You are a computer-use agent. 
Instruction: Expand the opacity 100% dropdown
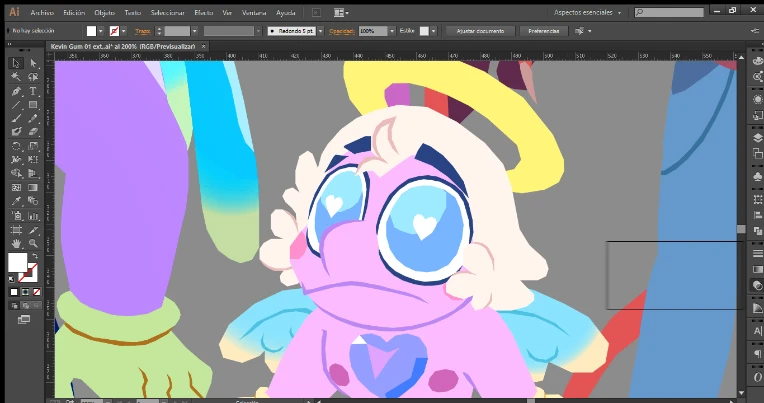pyautogui.click(x=392, y=31)
